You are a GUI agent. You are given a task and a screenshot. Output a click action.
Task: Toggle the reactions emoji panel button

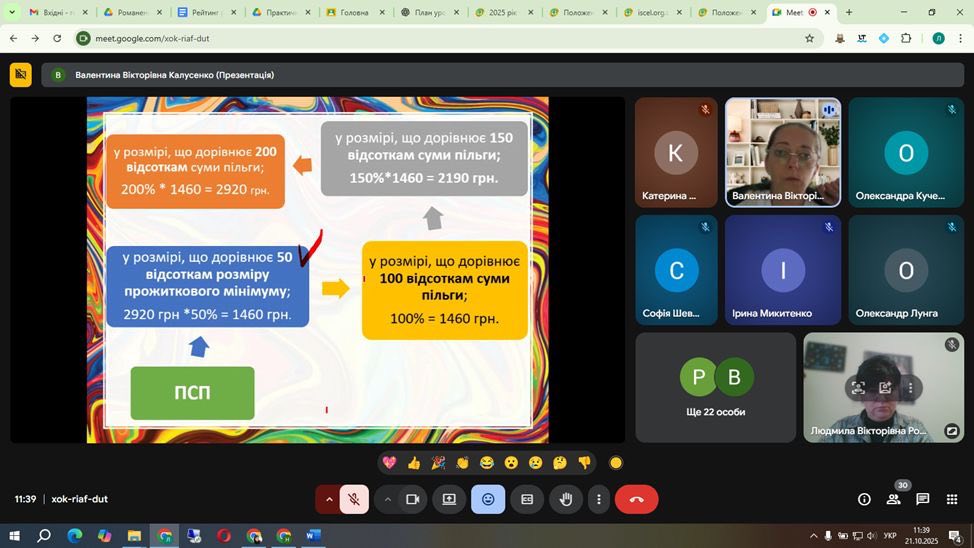[x=488, y=499]
